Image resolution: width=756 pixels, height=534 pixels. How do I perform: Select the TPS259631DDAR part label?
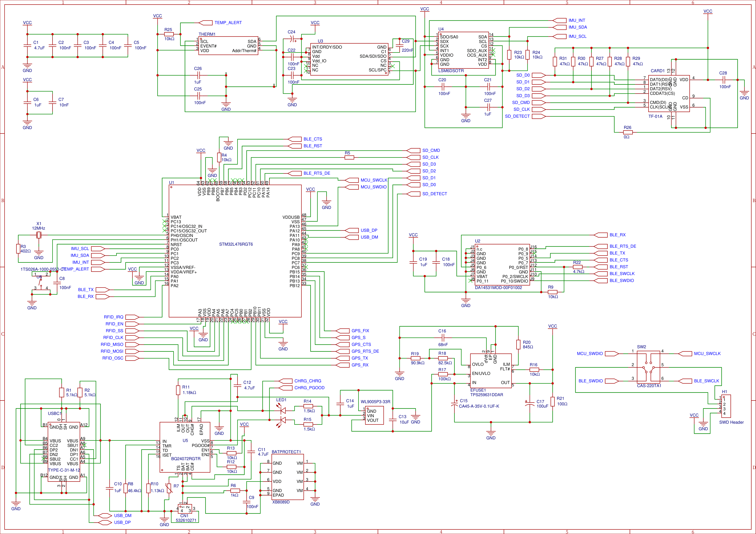487,395
